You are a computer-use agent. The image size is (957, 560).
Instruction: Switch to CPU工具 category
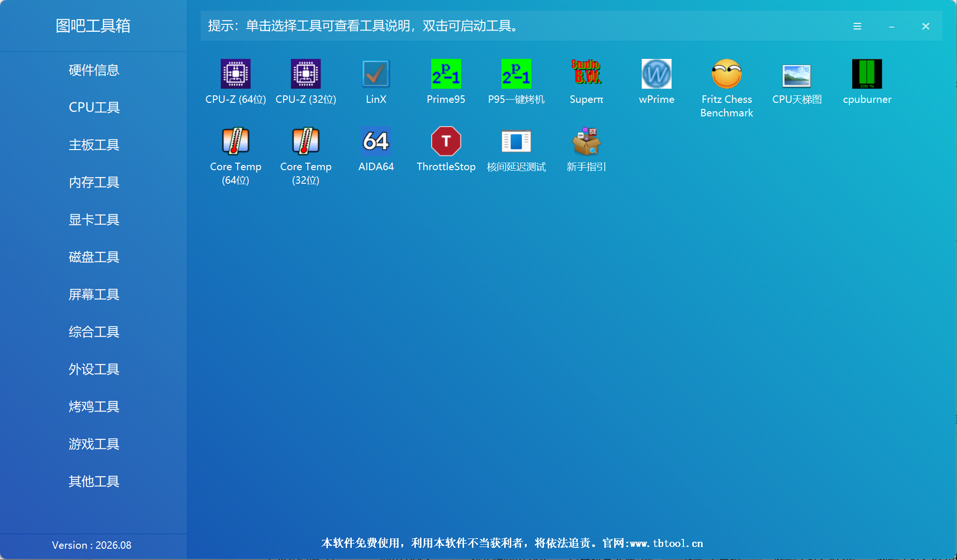[94, 108]
